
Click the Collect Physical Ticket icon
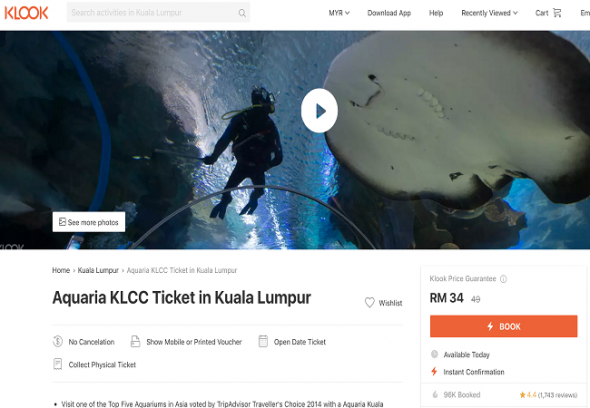58,364
